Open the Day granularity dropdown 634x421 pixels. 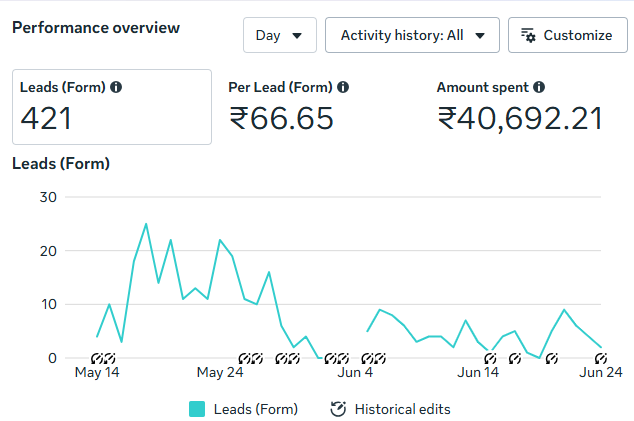(280, 35)
